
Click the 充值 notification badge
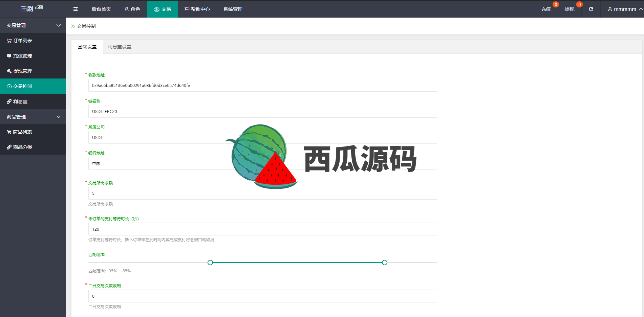tap(556, 4)
